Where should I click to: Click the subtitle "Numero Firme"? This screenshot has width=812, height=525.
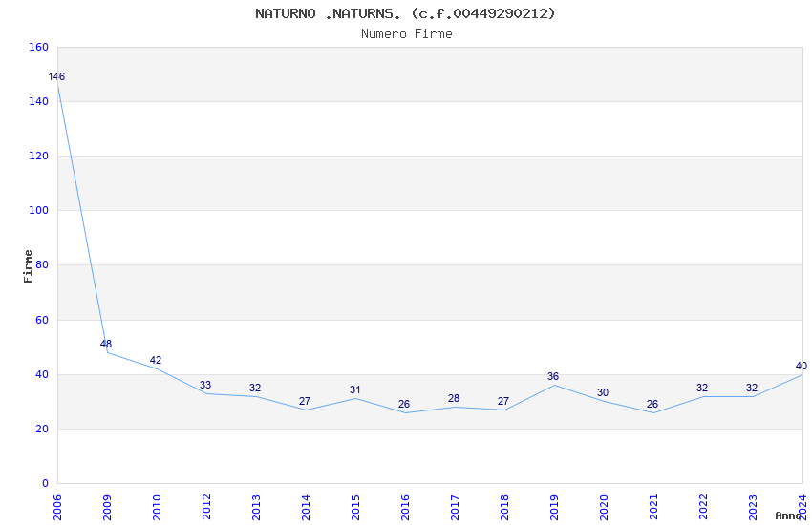[x=407, y=34]
